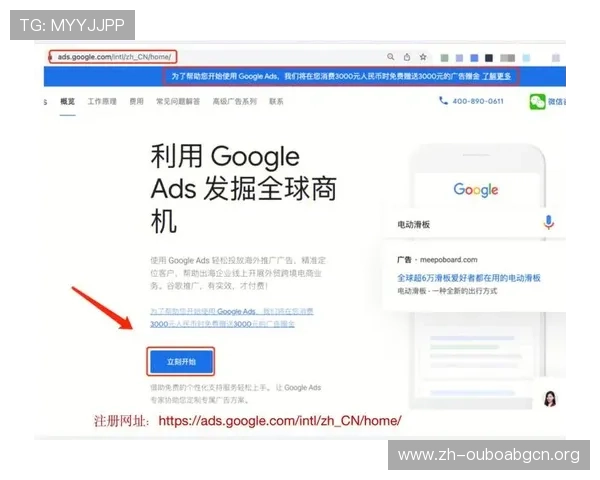
Task: Open the 联系 tab
Action: click(x=276, y=101)
